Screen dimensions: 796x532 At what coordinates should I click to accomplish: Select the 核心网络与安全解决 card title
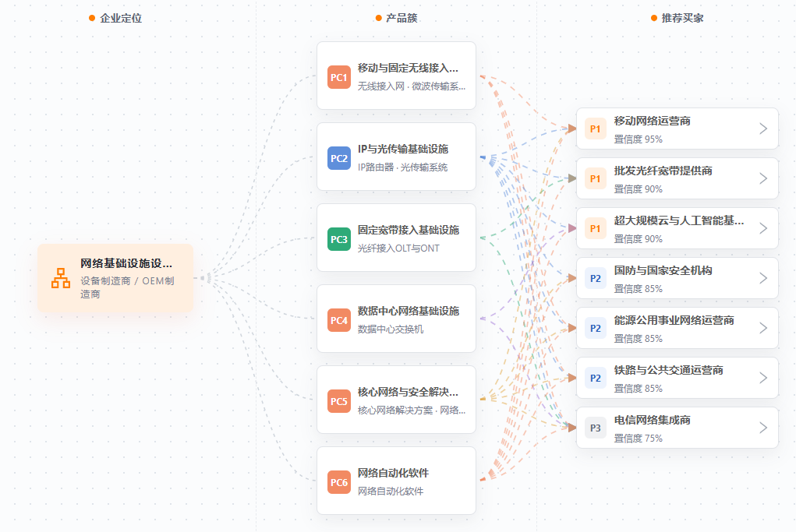pos(408,392)
